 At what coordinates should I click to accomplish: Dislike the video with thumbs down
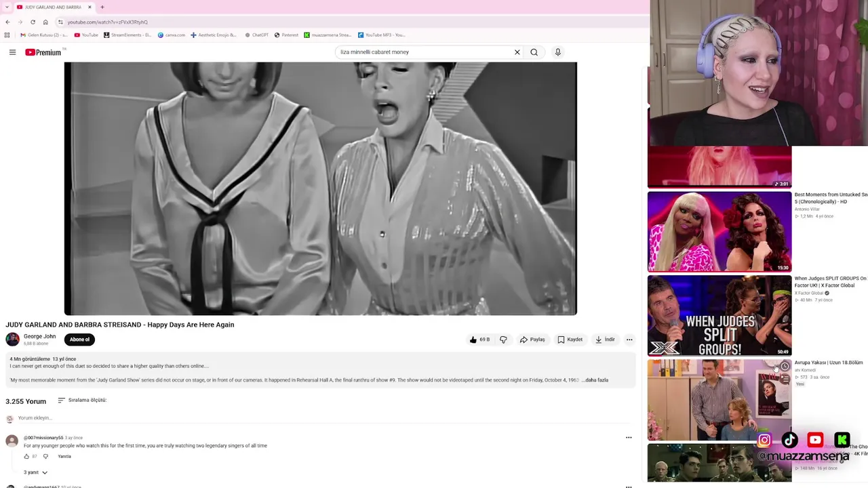click(503, 340)
